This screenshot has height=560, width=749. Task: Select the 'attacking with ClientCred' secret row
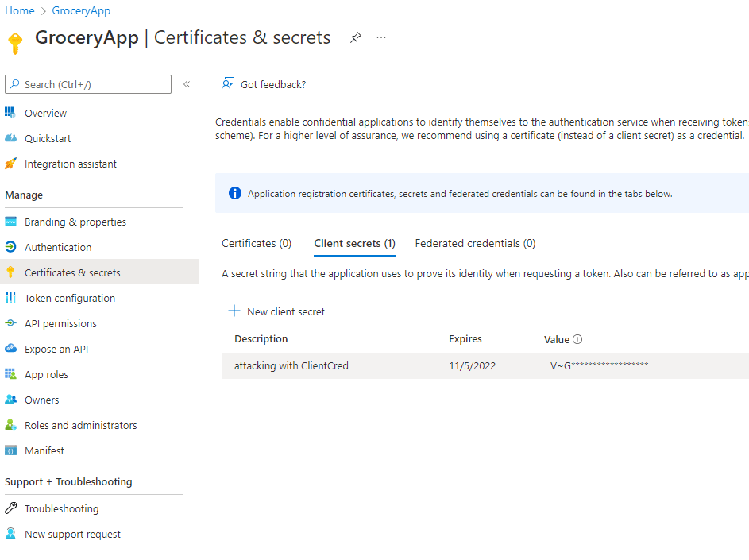click(x=291, y=366)
